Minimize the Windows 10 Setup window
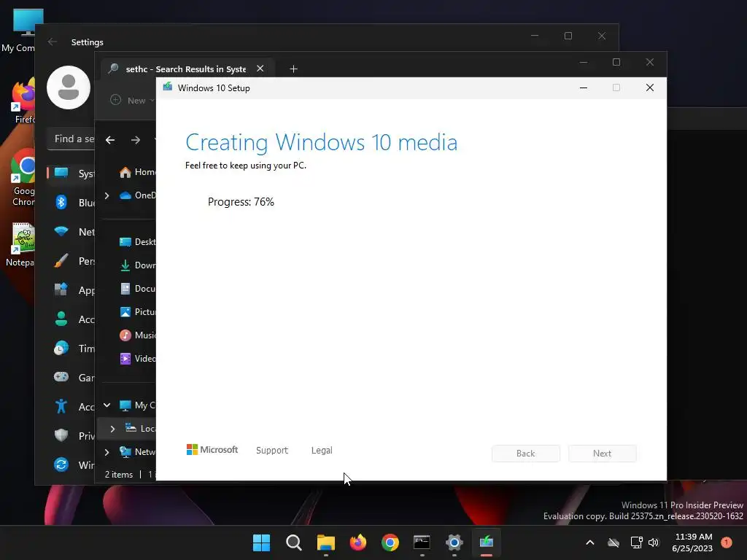 [x=583, y=87]
